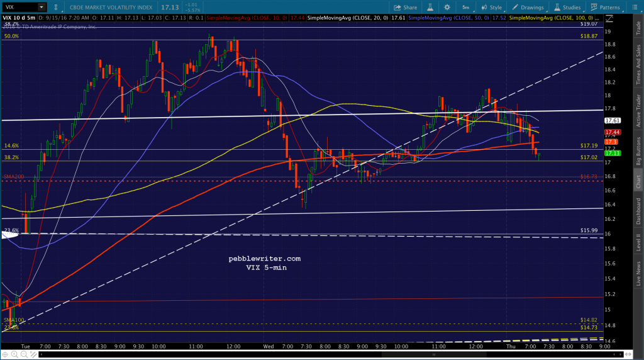Viewport: 644px width, 360px height.
Task: Click the symbol link chain icon
Action: (x=56, y=8)
